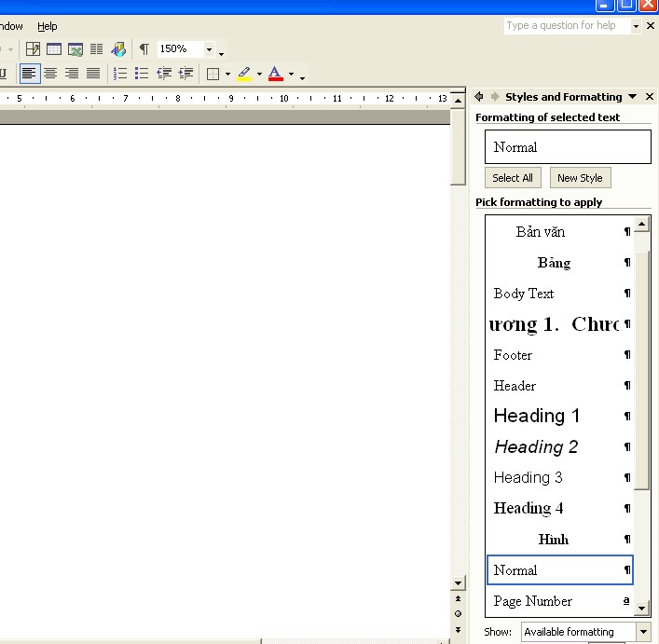Open the 150% zoom dropdown
Screen dimensions: 659x644
[x=209, y=49]
